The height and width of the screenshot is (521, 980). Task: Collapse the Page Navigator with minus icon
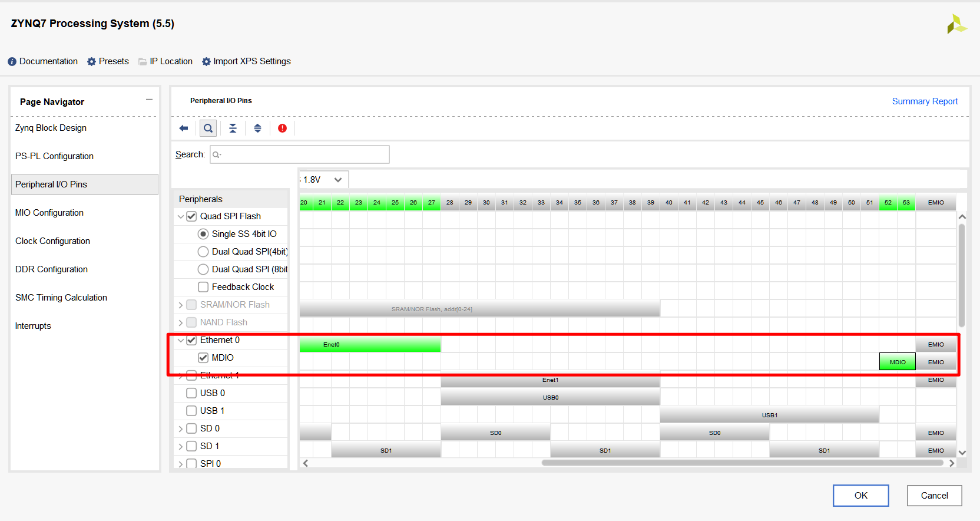(149, 100)
